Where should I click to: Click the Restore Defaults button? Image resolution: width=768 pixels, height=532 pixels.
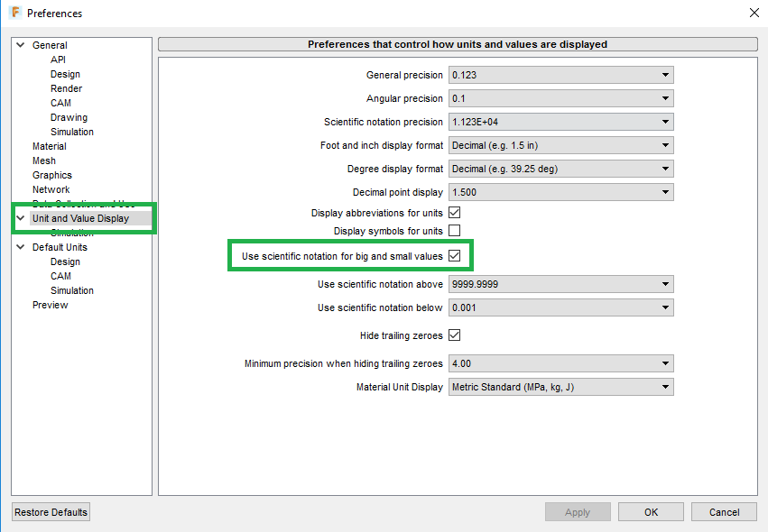pyautogui.click(x=50, y=511)
